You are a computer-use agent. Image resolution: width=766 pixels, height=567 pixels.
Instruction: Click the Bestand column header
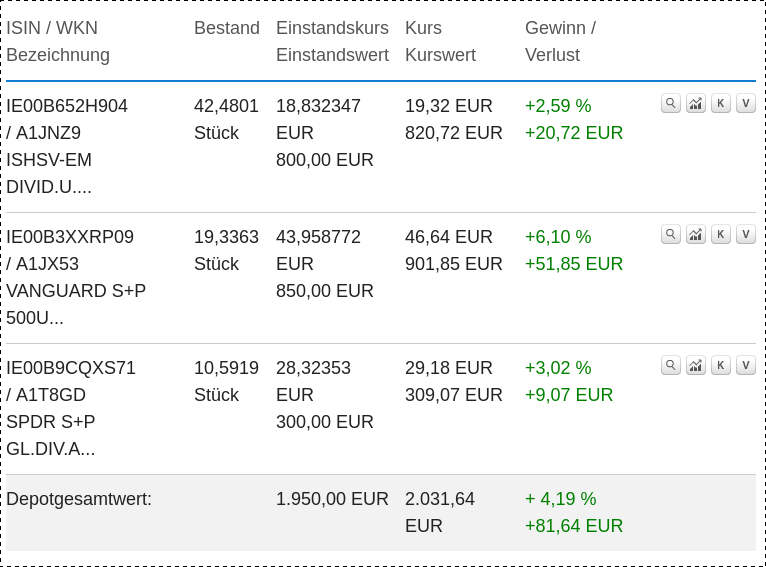pos(227,28)
